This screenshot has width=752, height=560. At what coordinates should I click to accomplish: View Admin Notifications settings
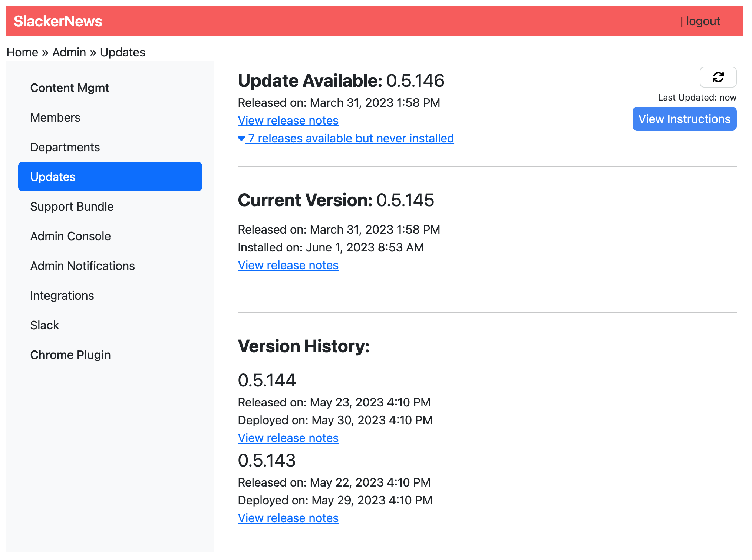click(82, 266)
